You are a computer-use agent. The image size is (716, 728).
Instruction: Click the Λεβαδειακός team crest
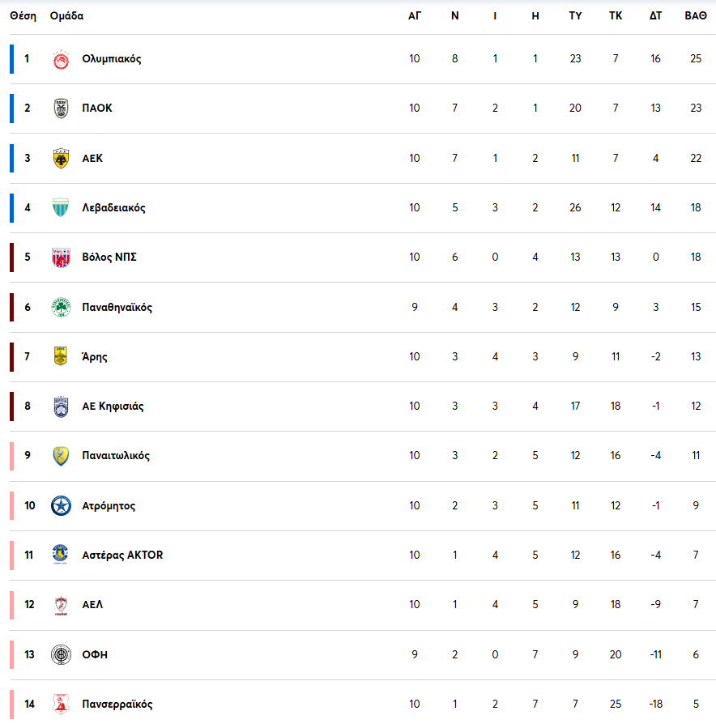[x=61, y=208]
